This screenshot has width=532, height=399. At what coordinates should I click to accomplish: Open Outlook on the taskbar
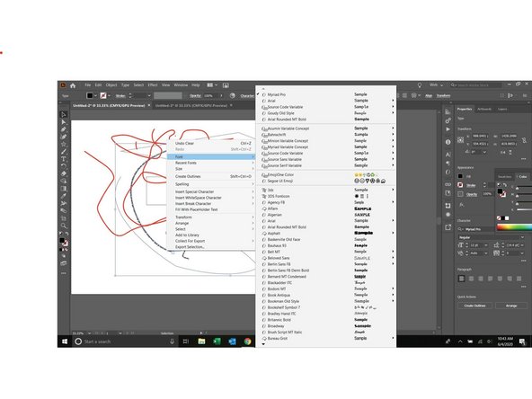(x=233, y=341)
